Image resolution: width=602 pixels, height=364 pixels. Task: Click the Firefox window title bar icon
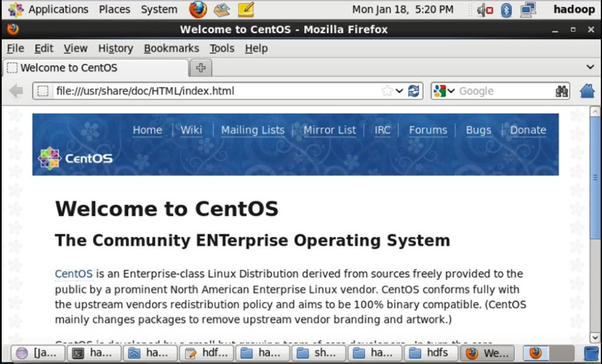(x=12, y=29)
